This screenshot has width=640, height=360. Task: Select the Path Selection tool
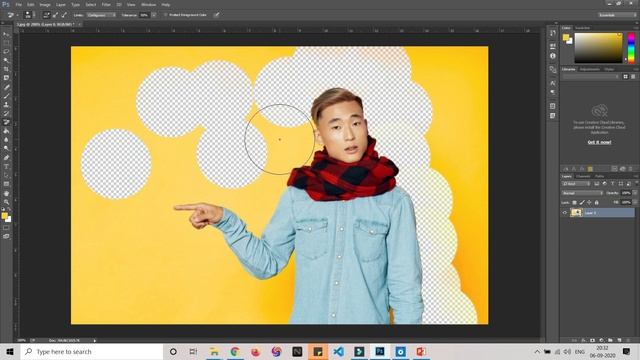pyautogui.click(x=6, y=175)
